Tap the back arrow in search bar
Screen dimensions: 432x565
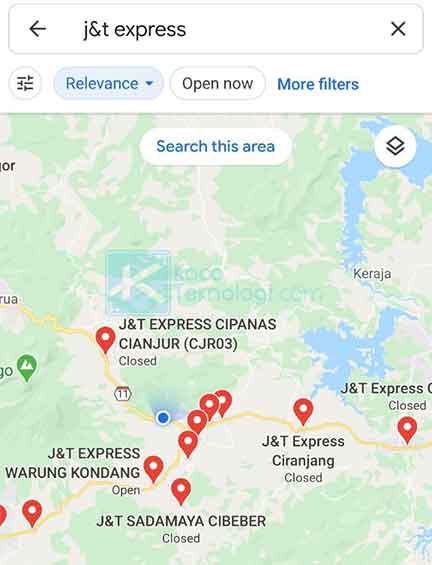[x=37, y=29]
